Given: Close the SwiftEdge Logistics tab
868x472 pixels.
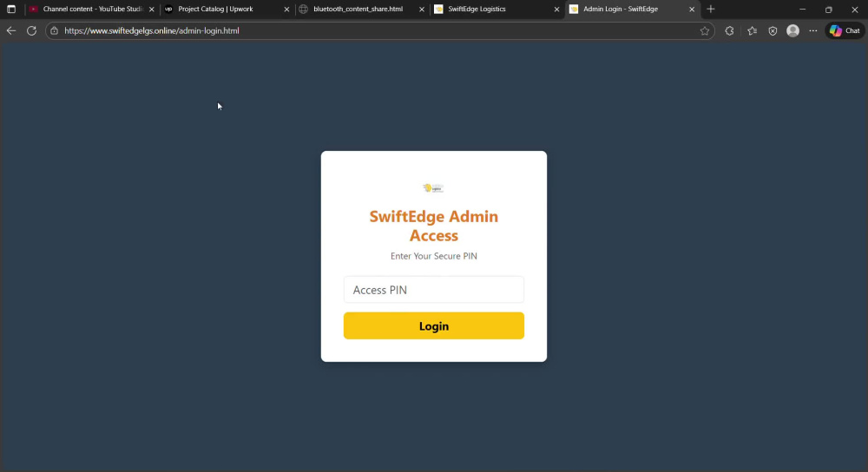Looking at the screenshot, I should click(x=557, y=10).
